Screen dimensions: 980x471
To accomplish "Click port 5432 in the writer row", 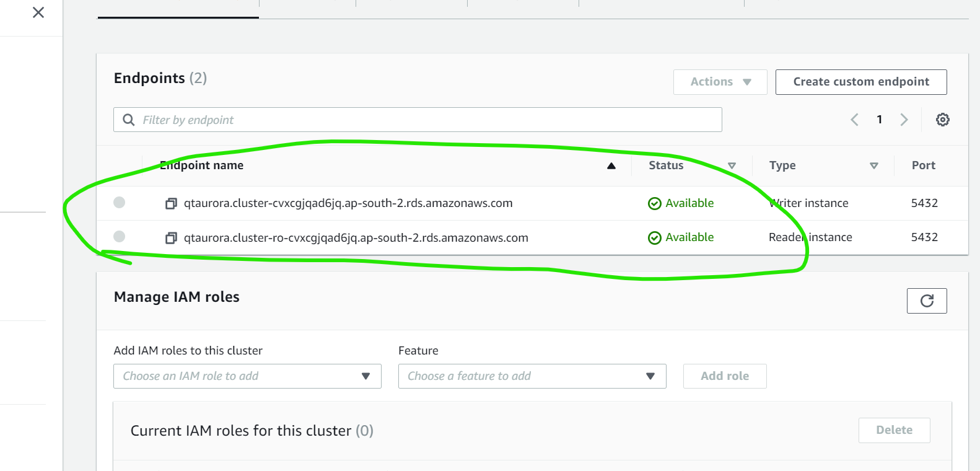I will (924, 203).
